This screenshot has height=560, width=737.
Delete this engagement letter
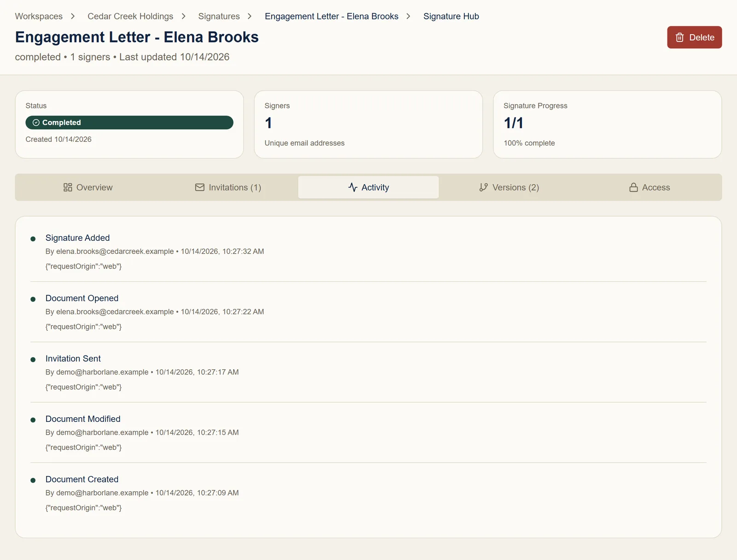click(x=695, y=37)
